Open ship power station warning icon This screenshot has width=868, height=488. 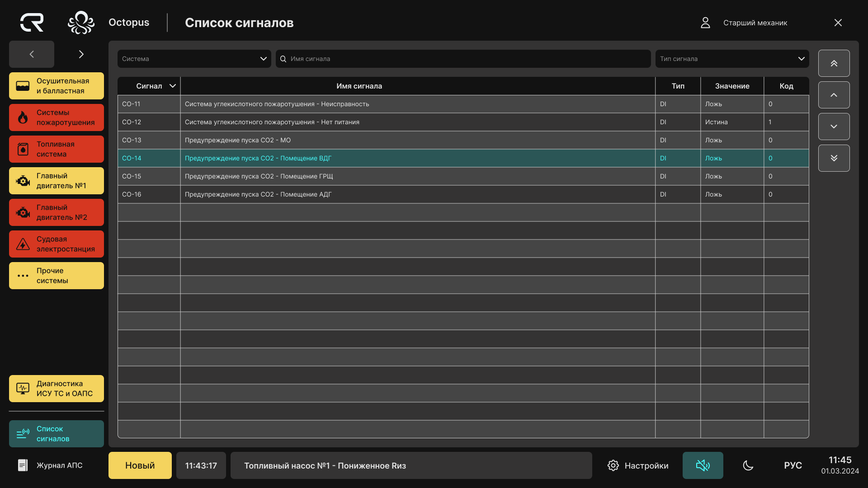pos(23,244)
